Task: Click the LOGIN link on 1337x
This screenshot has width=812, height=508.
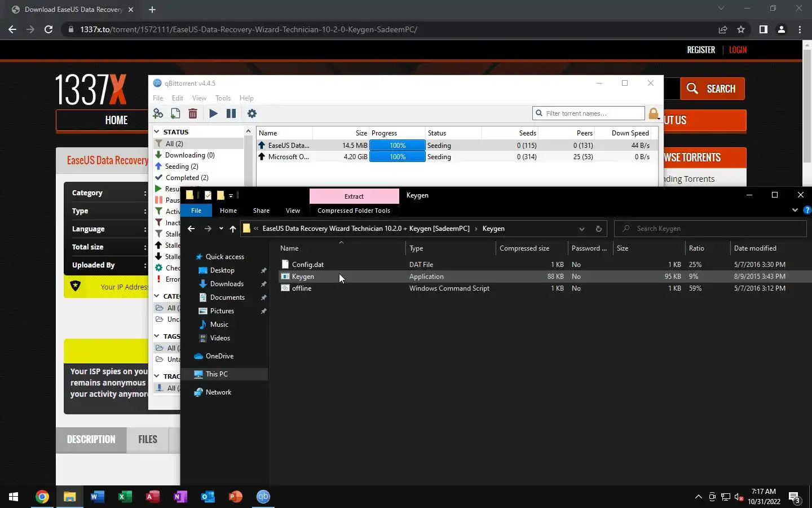Action: [x=738, y=50]
